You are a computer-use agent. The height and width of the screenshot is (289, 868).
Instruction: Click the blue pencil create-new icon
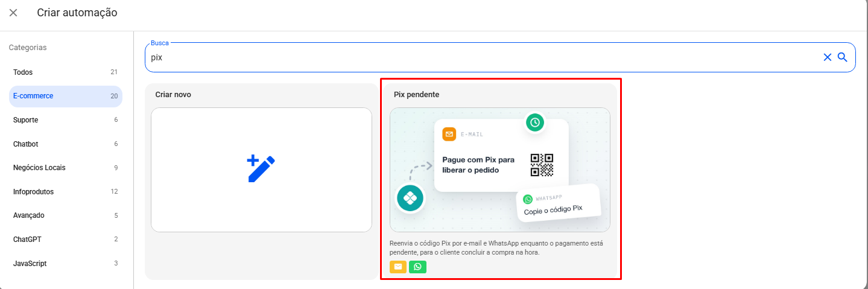[261, 169]
